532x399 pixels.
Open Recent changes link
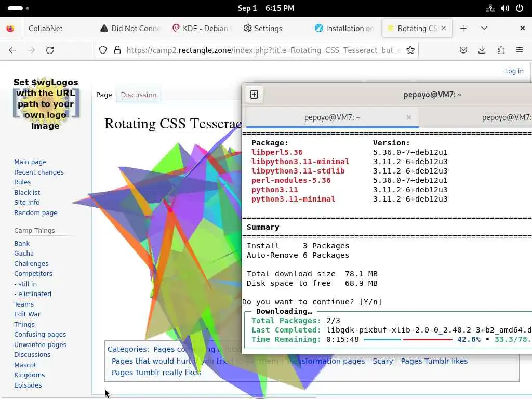[x=38, y=172]
